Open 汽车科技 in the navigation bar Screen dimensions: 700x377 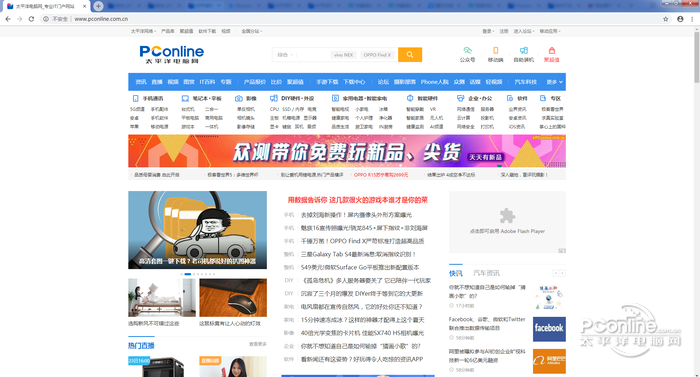point(525,82)
